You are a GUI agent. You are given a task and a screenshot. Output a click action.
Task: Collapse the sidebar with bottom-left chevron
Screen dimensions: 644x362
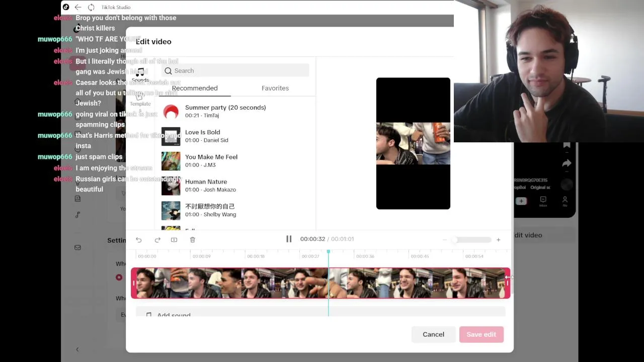click(77, 349)
